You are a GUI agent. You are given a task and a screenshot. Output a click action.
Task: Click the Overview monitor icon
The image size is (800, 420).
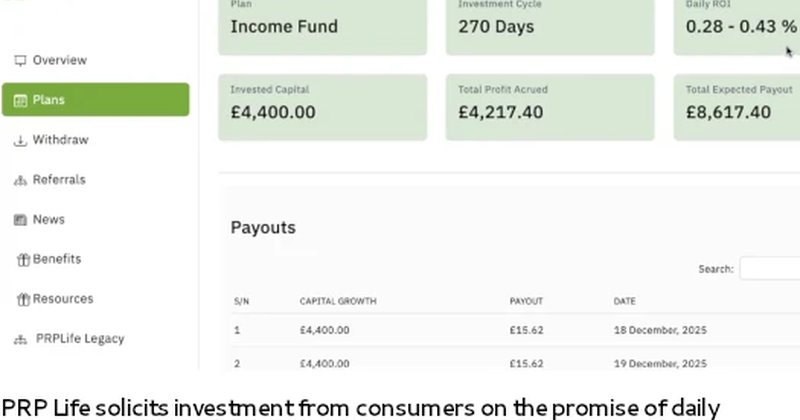click(x=20, y=60)
